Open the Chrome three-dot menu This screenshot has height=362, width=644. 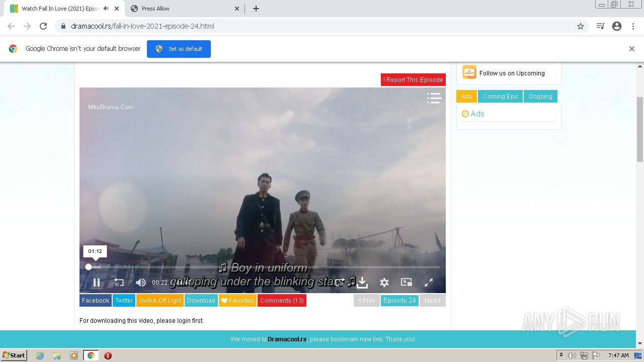point(633,26)
